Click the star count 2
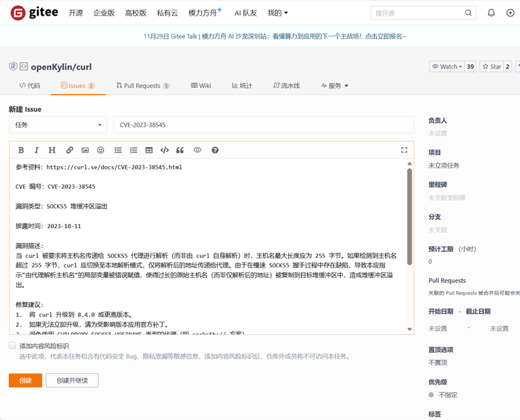Viewport: 520px width, 420px height. tap(508, 67)
